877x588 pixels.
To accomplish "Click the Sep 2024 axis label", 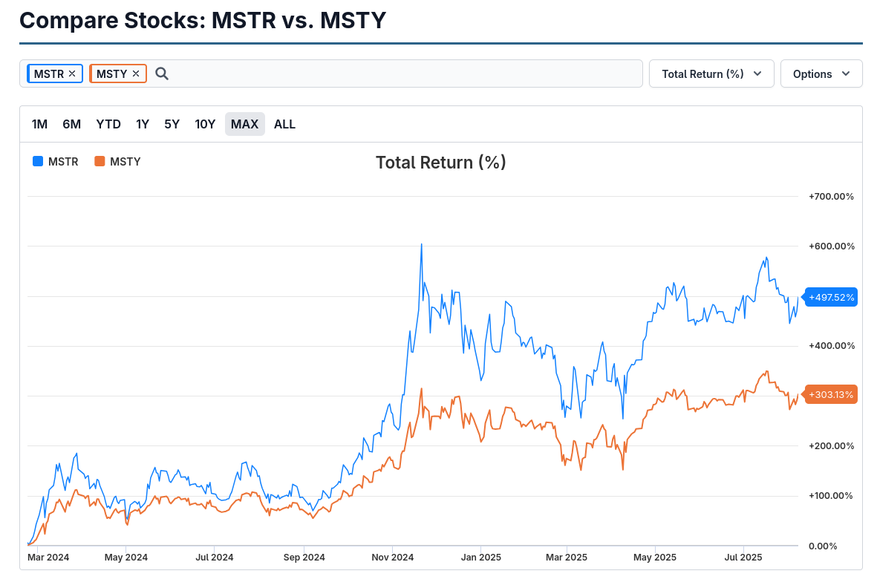I will (x=304, y=558).
